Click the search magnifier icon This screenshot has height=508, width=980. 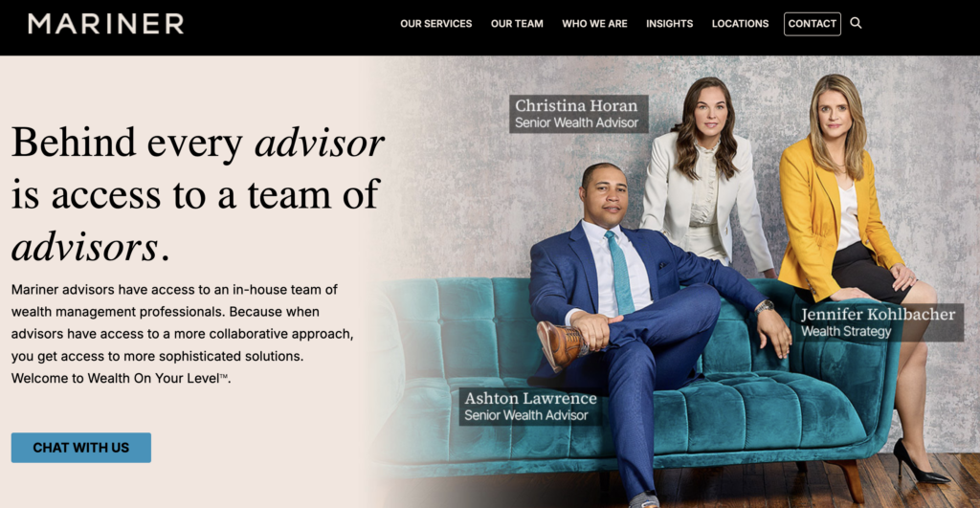[x=856, y=23]
